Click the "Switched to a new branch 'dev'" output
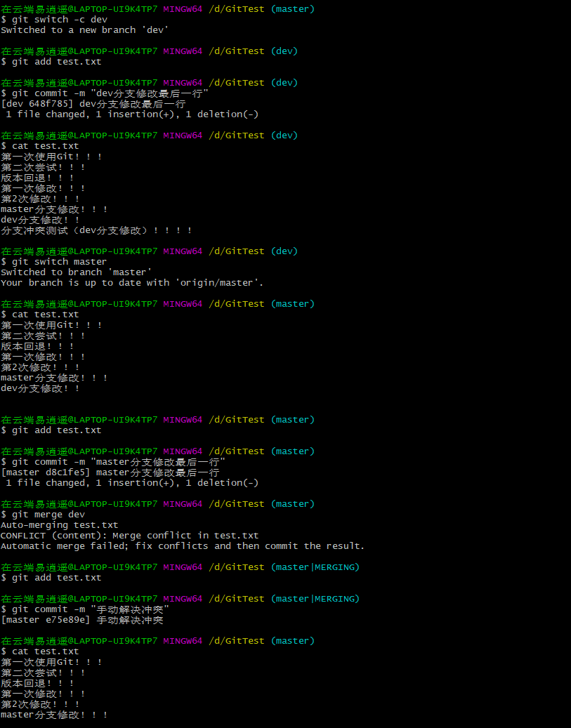This screenshot has height=728, width=571. 84,30
